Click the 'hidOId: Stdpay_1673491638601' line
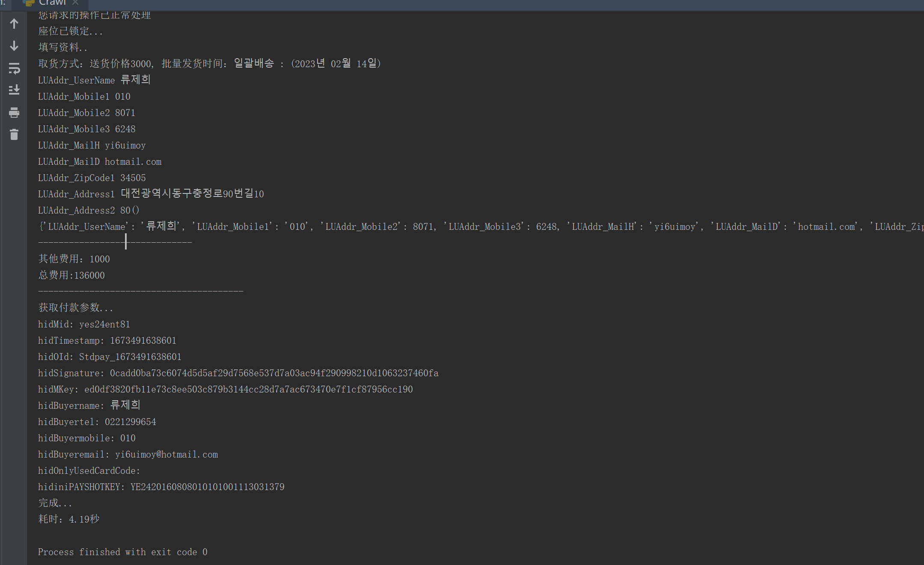The width and height of the screenshot is (924, 565). point(110,357)
